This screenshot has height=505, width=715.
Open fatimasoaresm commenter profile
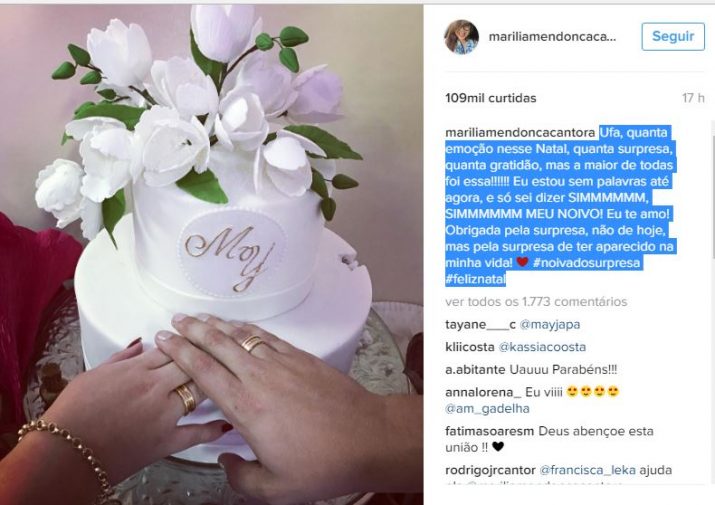[x=489, y=431]
